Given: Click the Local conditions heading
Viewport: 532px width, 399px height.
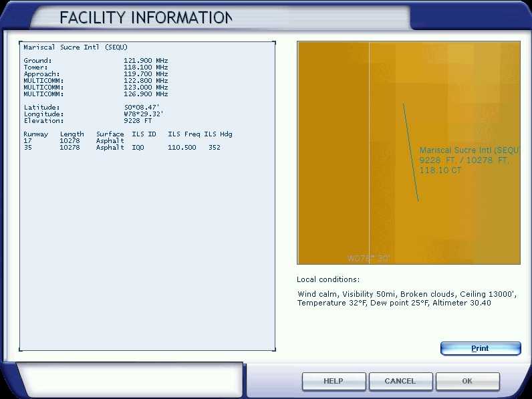Looking at the screenshot, I should click(328, 279).
